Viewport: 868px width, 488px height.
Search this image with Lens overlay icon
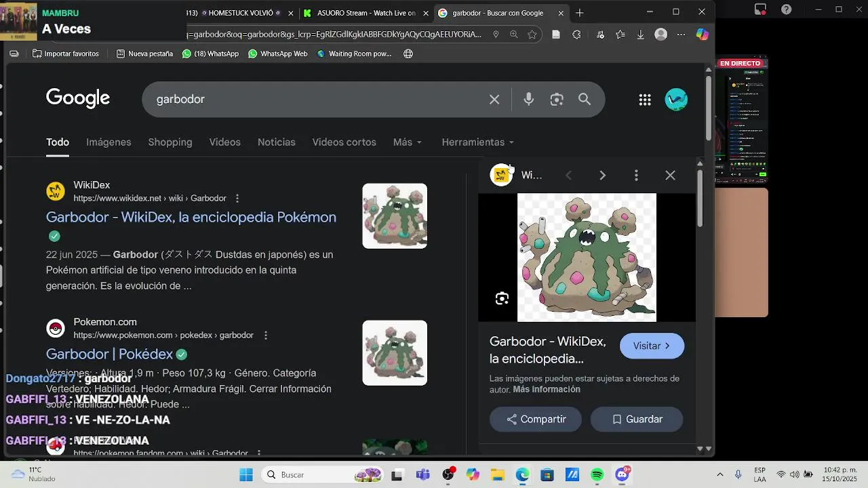coord(502,298)
